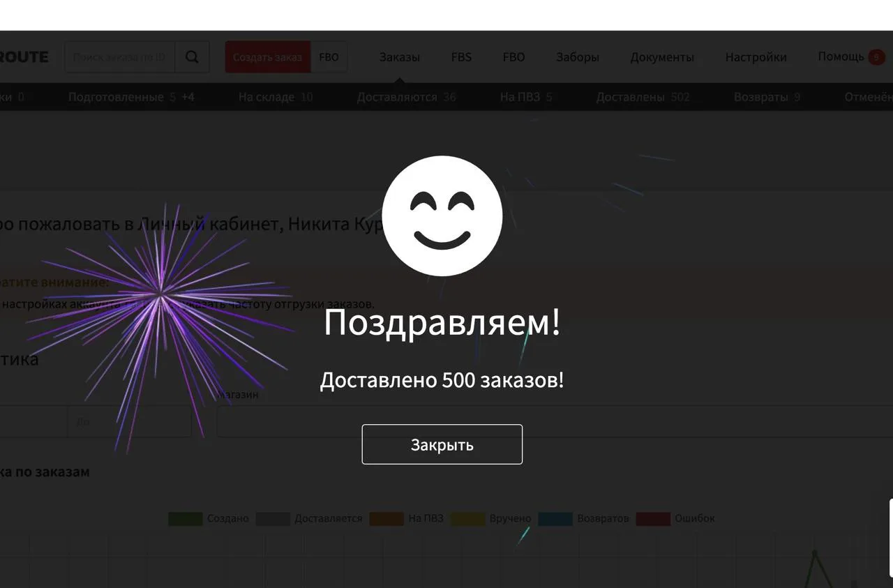Image resolution: width=893 pixels, height=588 pixels.
Task: Switch to Возвраты status tab
Action: point(767,97)
